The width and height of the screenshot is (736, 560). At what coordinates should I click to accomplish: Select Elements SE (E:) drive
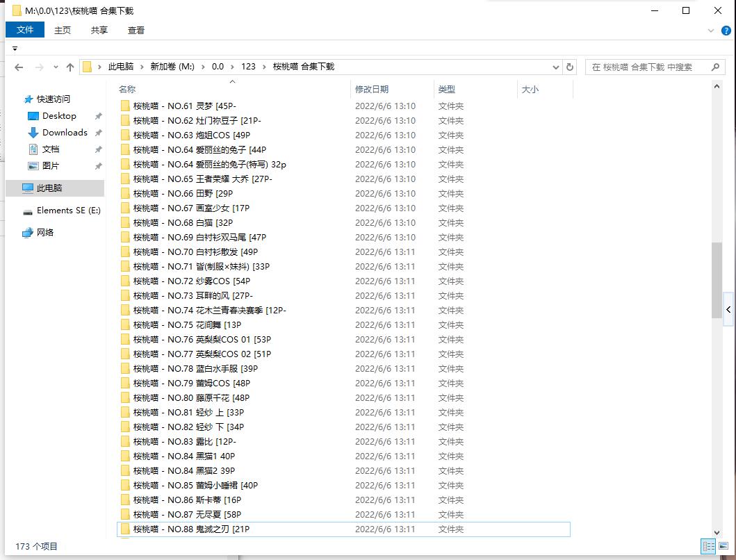pyautogui.click(x=69, y=211)
